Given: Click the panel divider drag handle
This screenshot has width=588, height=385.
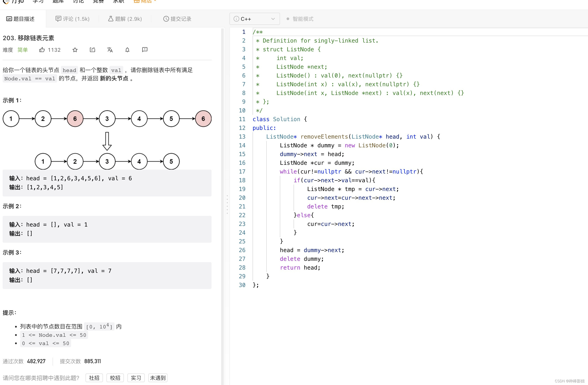Looking at the screenshot, I should tap(227, 205).
